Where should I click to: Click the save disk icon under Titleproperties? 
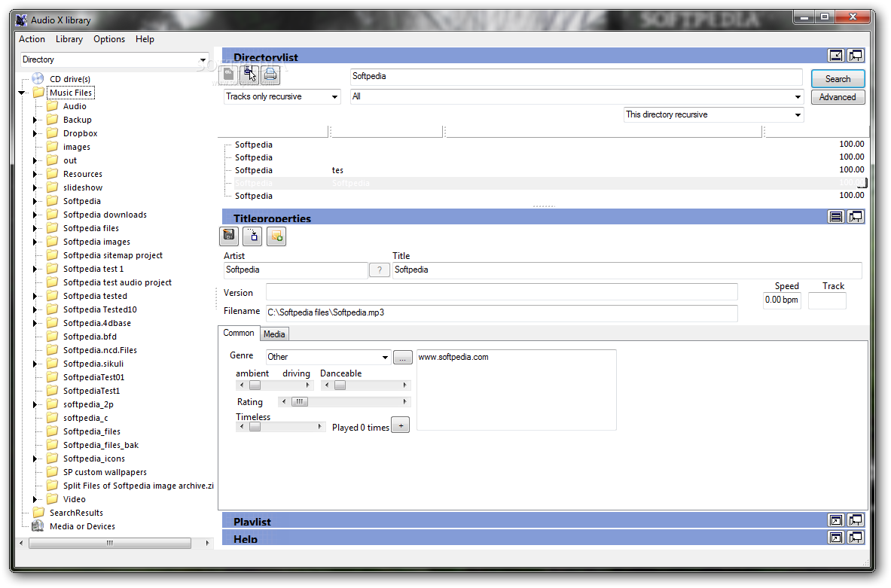229,236
